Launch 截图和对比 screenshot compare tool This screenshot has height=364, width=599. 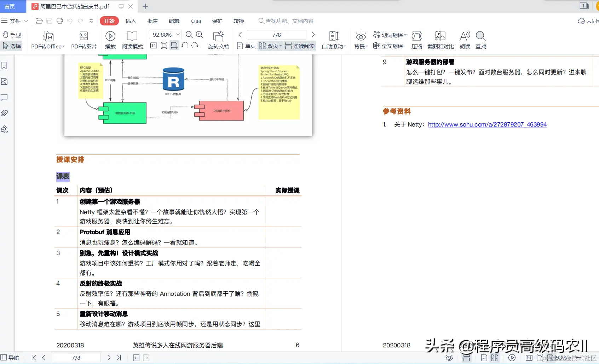coord(440,40)
